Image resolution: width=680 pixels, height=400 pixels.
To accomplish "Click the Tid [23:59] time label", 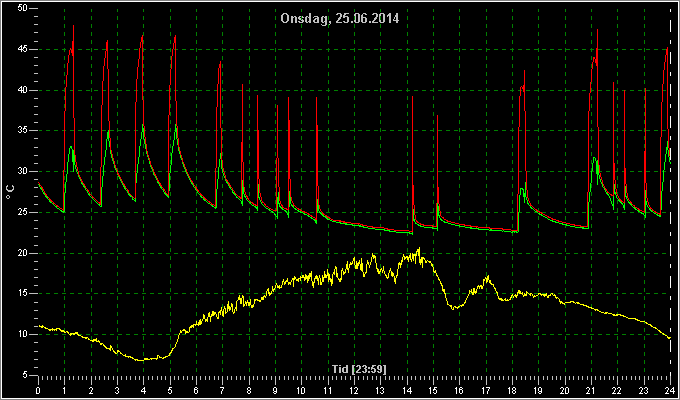I will [359, 369].
